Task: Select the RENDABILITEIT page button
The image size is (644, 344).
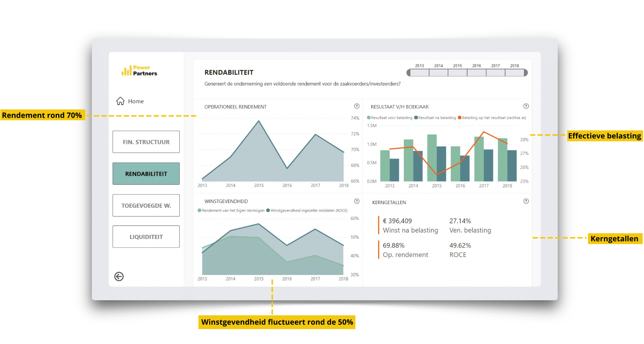Action: (146, 173)
